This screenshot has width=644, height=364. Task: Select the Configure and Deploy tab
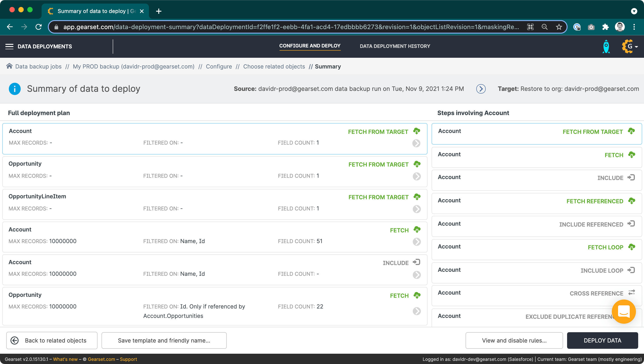(x=310, y=46)
